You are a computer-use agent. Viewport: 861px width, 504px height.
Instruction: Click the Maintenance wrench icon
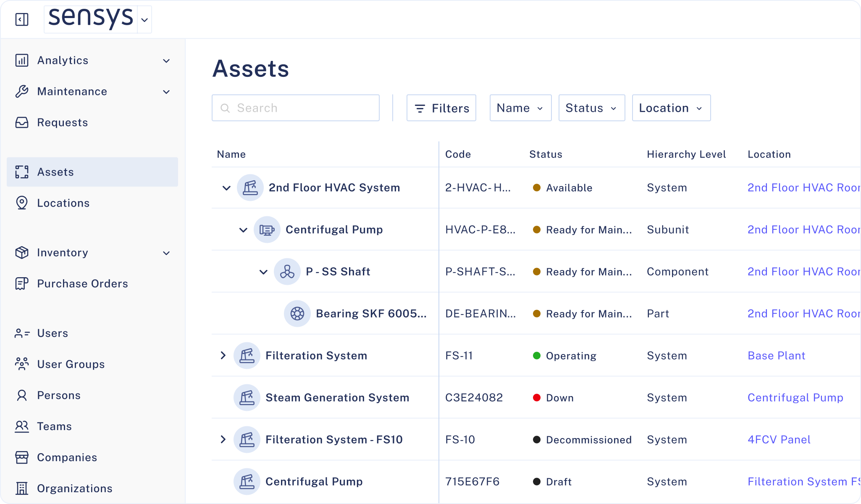click(22, 92)
